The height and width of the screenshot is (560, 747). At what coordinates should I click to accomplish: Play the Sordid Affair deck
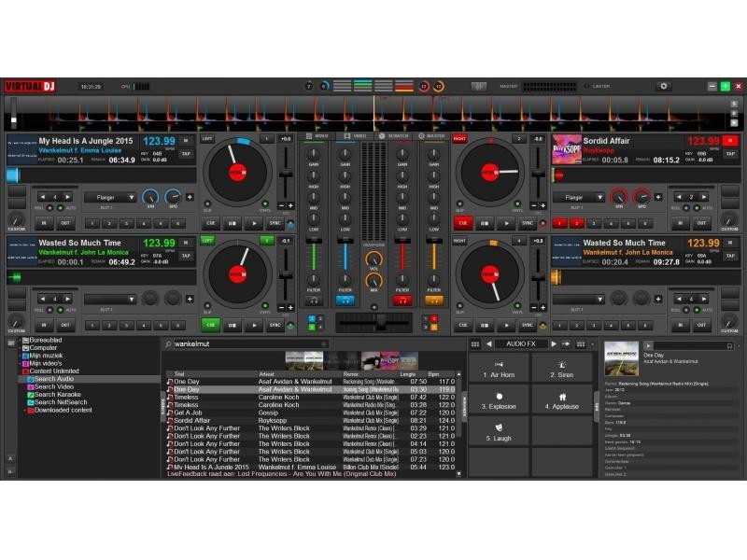click(506, 223)
